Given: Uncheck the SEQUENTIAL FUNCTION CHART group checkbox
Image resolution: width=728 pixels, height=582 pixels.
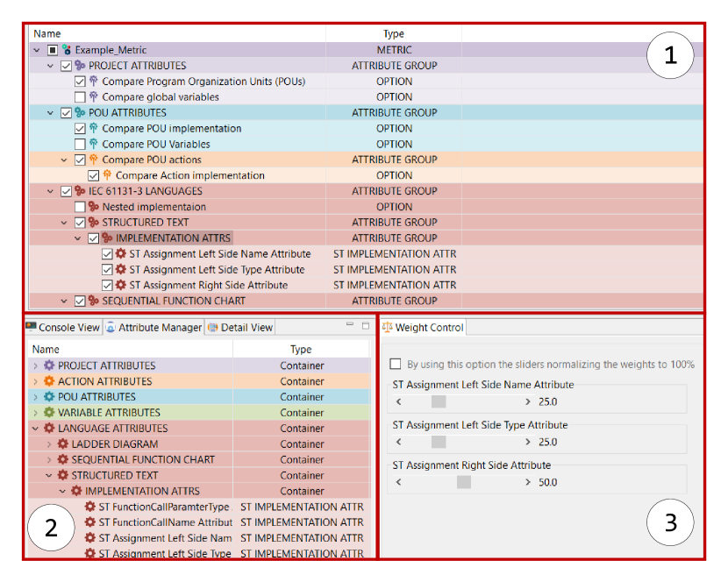Looking at the screenshot, I should click(80, 301).
